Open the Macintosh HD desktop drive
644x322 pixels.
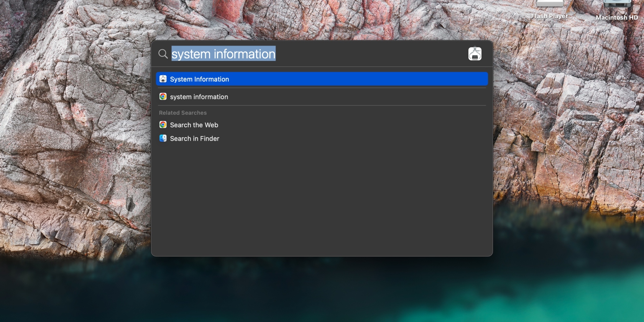pos(617,10)
